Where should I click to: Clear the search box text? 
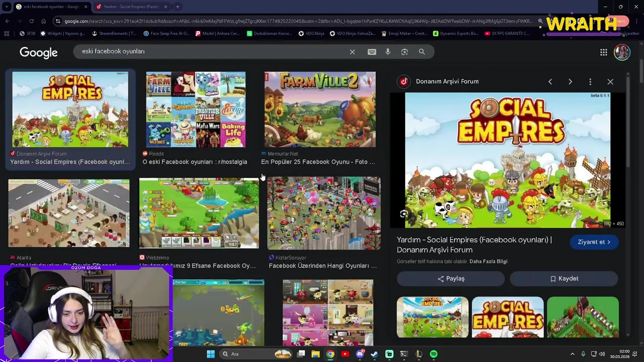click(x=352, y=52)
